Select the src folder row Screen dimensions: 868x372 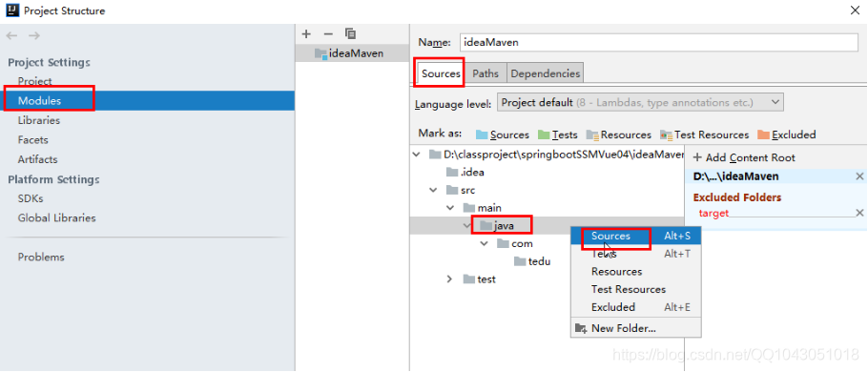461,190
